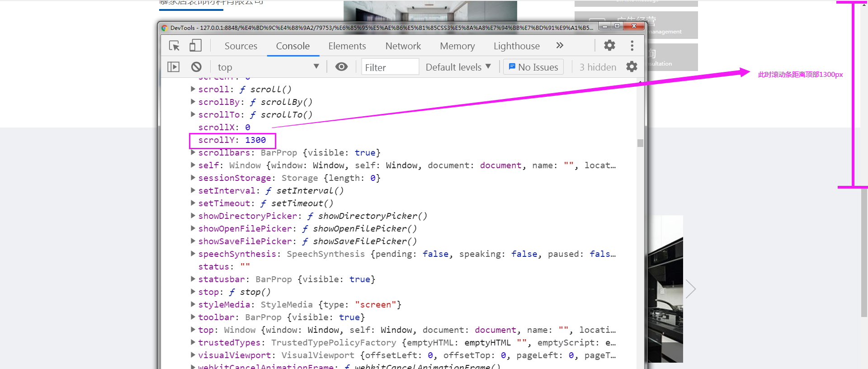
Task: Toggle the device toolbar icon
Action: [195, 46]
